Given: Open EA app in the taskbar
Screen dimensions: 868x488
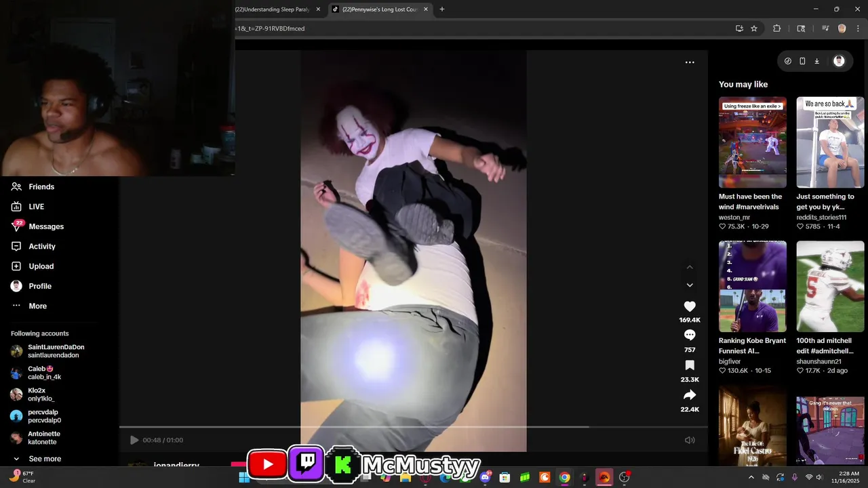Looking at the screenshot, I should pyautogui.click(x=604, y=477).
